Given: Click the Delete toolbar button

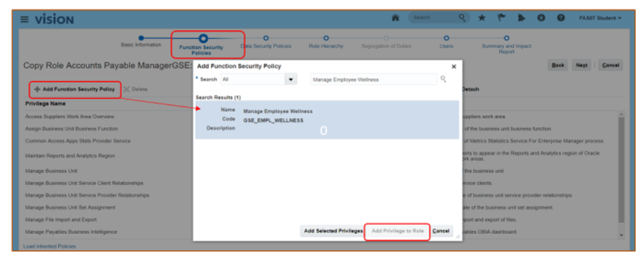Looking at the screenshot, I should coord(135,89).
